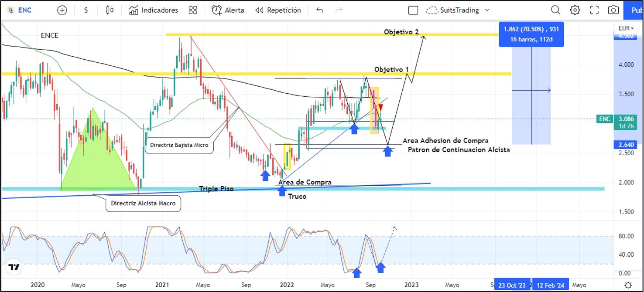Image resolution: width=644 pixels, height=292 pixels.
Task: Change the S weekly timeframe interval
Action: click(x=86, y=10)
